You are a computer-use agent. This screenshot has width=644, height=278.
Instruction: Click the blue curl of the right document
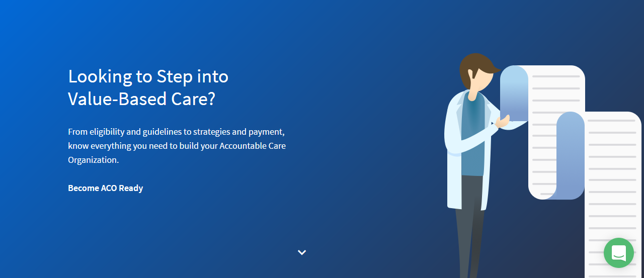(571, 151)
